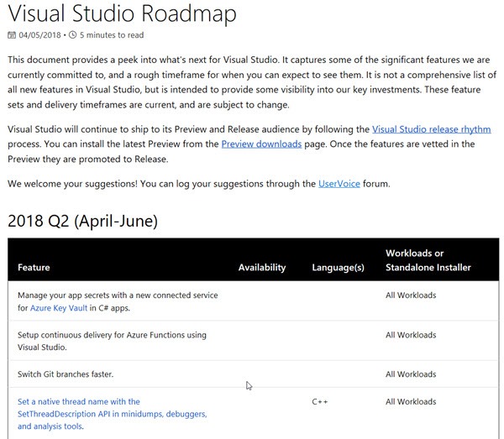Select the Availability column header
The height and width of the screenshot is (439, 504).
pos(261,268)
